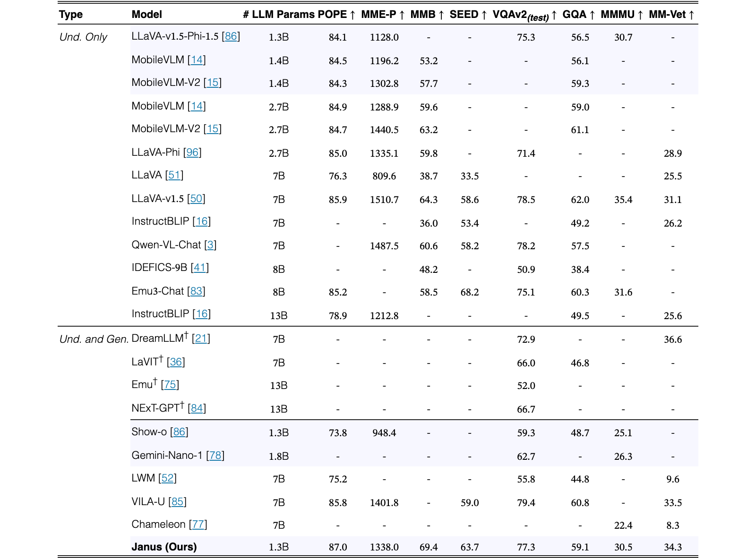
Task: Click the "POPE ↑" column header
Action: coord(337,14)
